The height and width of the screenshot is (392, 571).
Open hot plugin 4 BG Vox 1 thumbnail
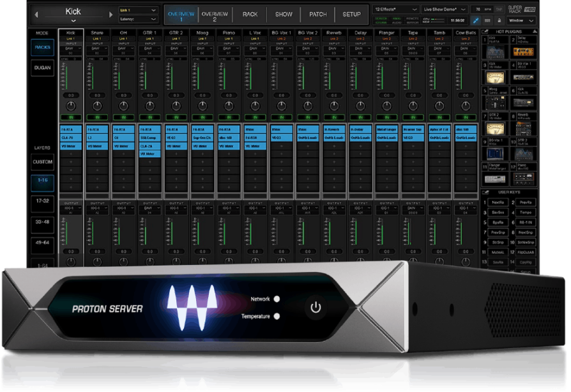click(x=523, y=77)
